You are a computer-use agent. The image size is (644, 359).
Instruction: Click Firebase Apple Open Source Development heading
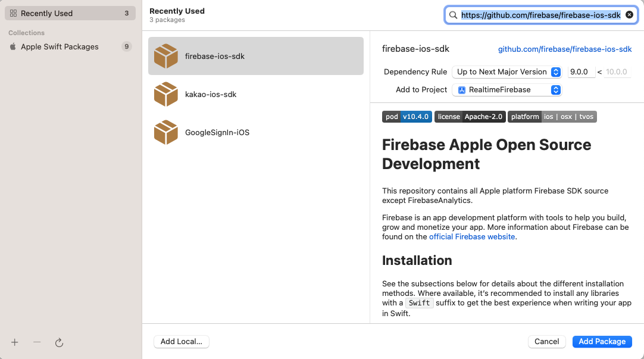(x=487, y=154)
